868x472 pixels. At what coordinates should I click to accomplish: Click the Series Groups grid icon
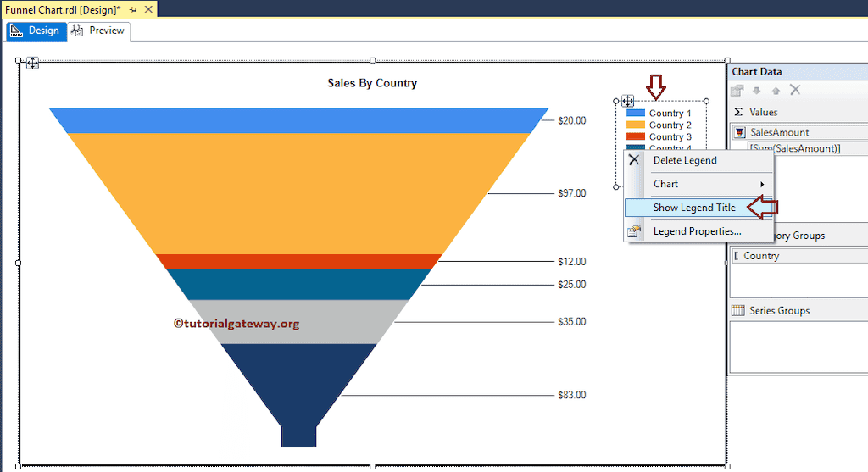pyautogui.click(x=738, y=311)
